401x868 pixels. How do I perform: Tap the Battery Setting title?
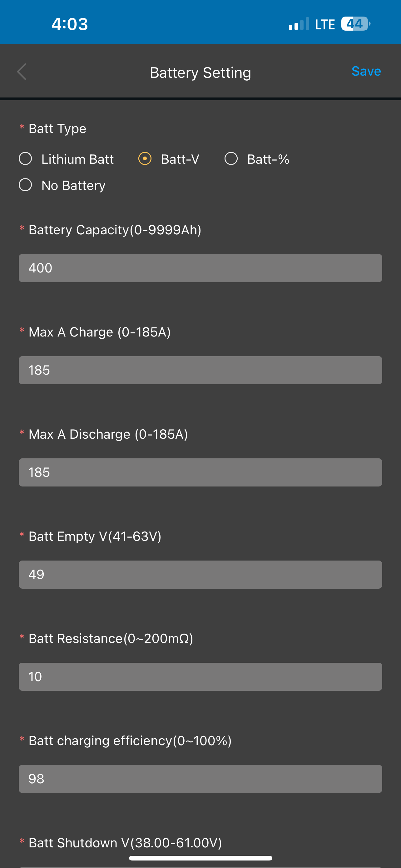click(200, 73)
